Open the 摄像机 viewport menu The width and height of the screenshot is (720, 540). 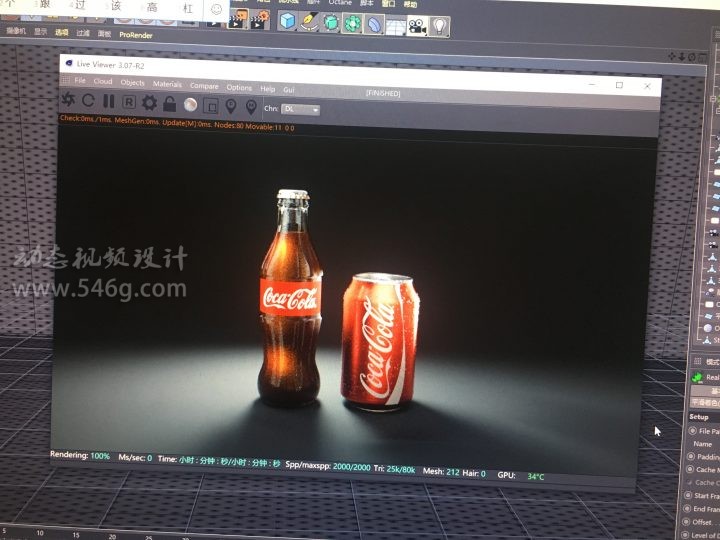pyautogui.click(x=16, y=31)
